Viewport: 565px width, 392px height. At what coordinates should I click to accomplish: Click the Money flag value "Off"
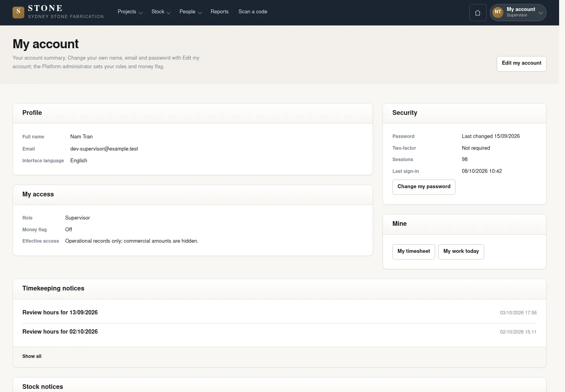coord(69,230)
